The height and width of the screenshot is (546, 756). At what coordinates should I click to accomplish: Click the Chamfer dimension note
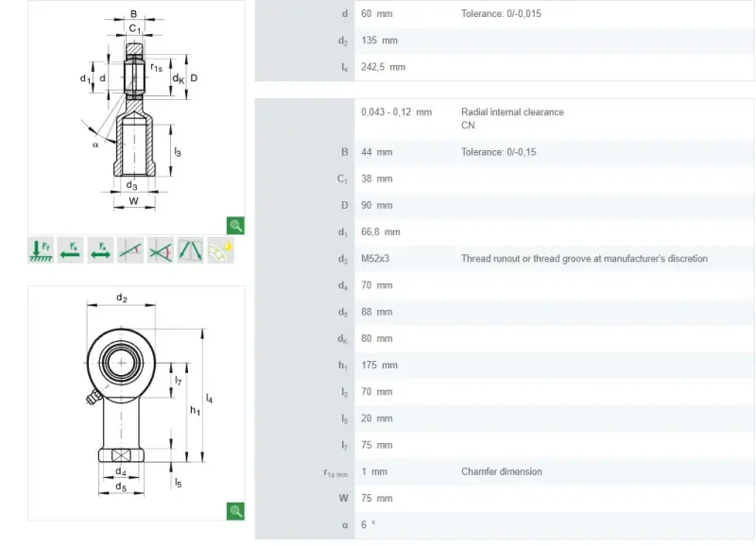coord(502,471)
